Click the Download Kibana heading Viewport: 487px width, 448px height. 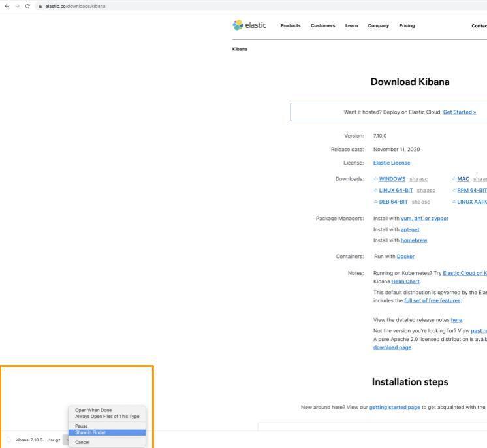point(410,82)
